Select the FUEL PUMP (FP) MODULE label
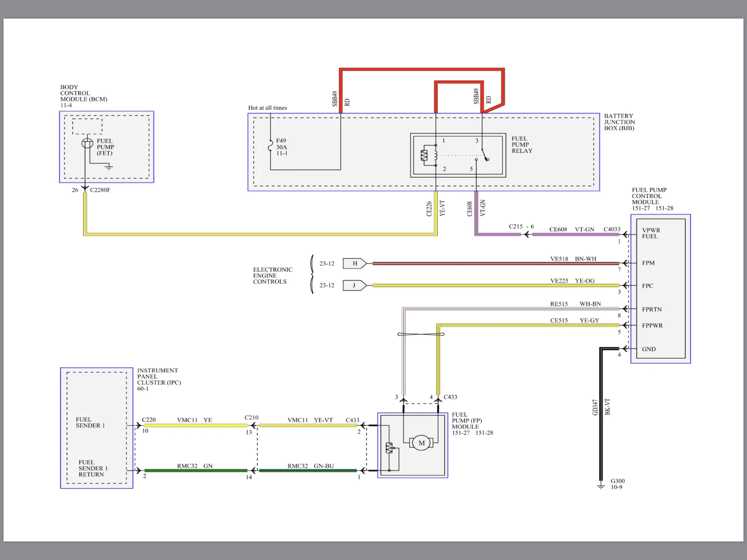 (467, 421)
